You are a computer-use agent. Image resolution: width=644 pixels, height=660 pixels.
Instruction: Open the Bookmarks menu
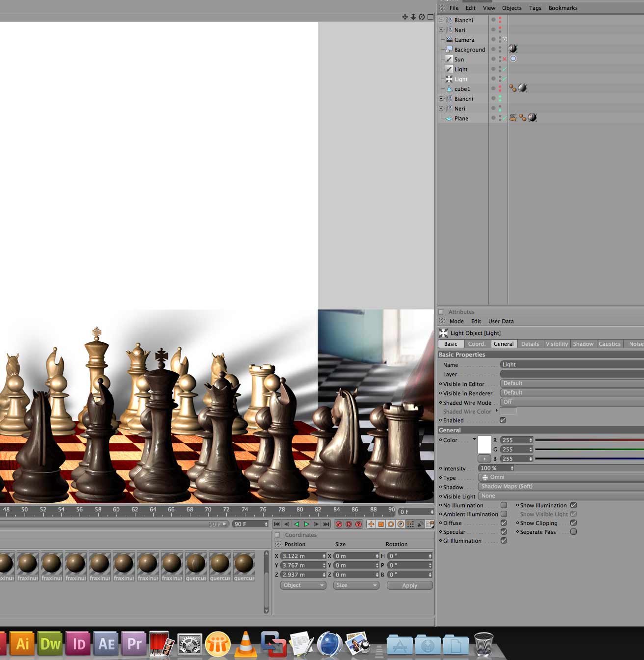tap(563, 8)
